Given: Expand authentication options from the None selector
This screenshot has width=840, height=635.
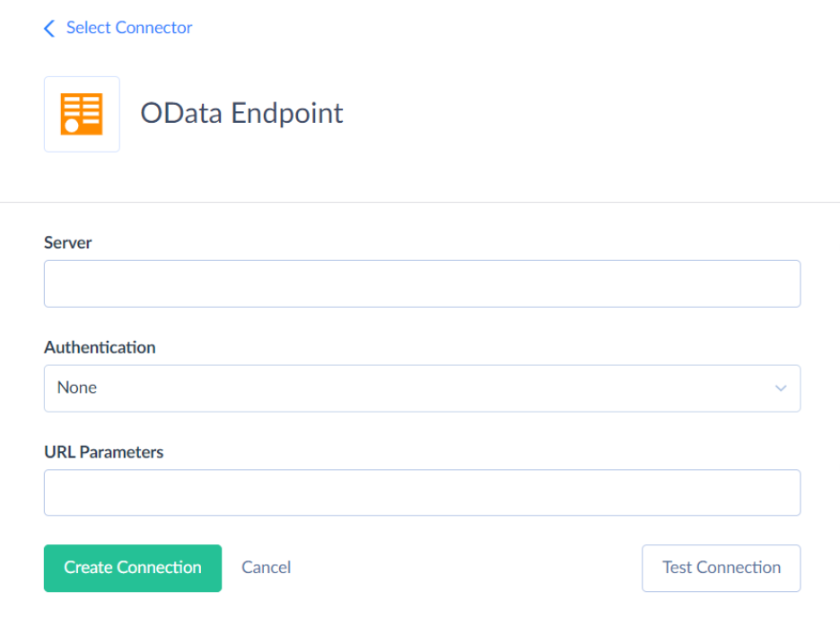Looking at the screenshot, I should tap(422, 388).
